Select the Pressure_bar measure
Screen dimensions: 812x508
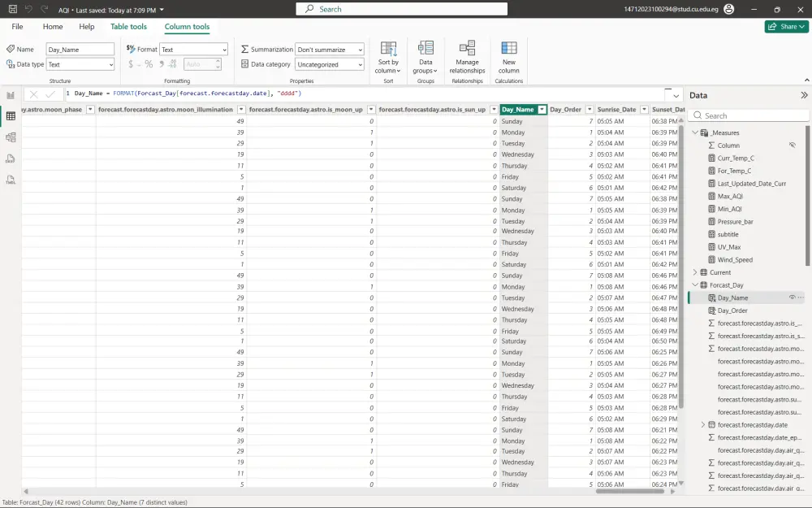pos(736,221)
